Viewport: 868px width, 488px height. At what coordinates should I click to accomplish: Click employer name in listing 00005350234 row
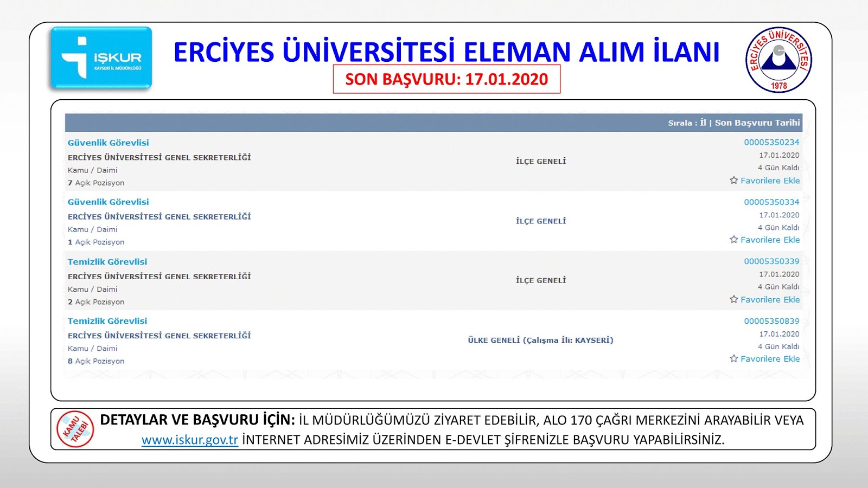tap(159, 157)
